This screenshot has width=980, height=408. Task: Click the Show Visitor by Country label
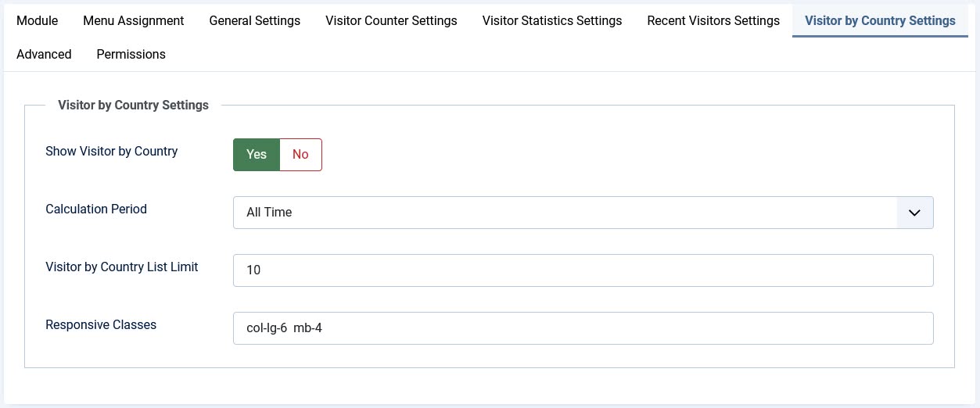(112, 151)
